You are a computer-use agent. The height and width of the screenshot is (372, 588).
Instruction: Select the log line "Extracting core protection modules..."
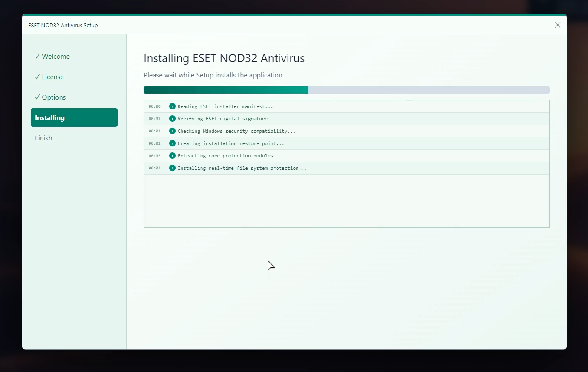pyautogui.click(x=346, y=156)
